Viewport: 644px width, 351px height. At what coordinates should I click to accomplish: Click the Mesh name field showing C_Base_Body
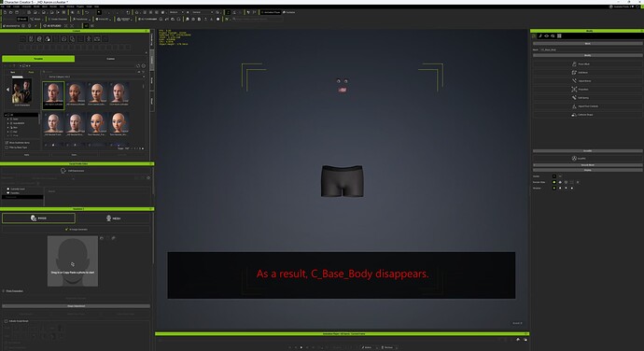[591, 49]
